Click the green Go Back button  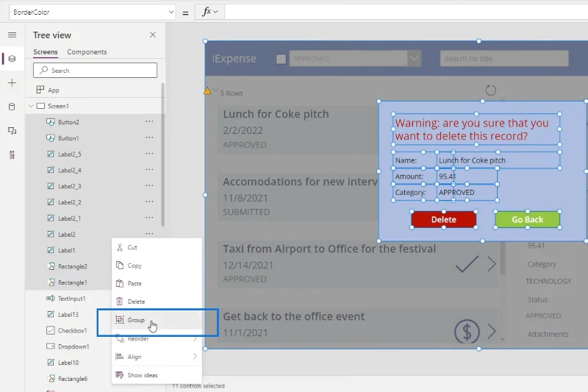(527, 219)
